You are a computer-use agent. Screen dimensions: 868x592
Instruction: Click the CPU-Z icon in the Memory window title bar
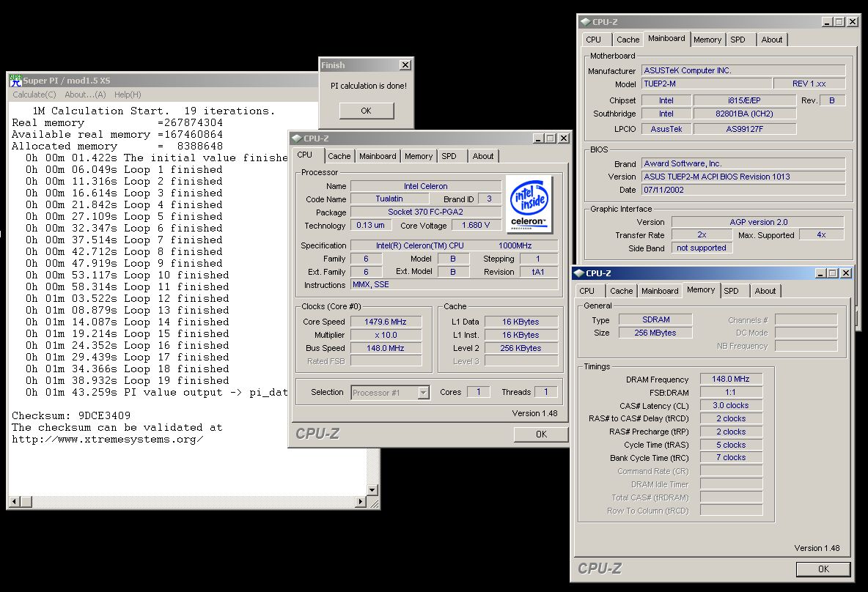point(579,273)
